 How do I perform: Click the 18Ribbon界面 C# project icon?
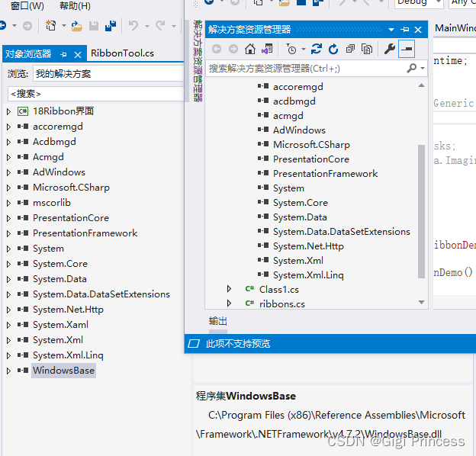click(23, 111)
